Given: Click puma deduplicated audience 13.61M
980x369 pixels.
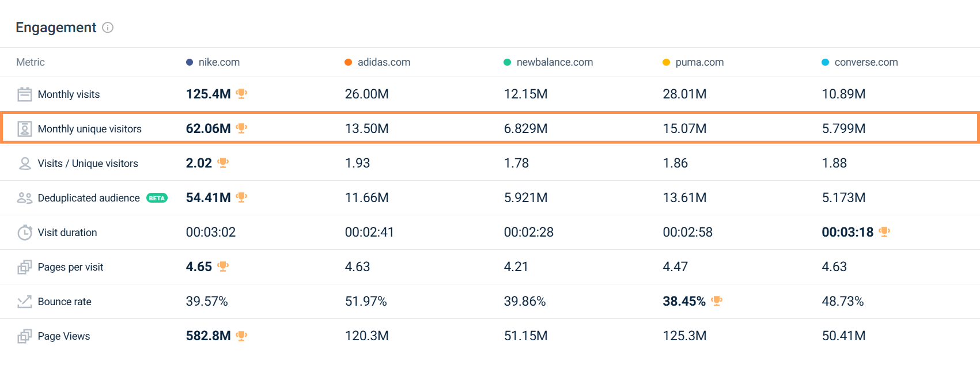Looking at the screenshot, I should coord(684,197).
